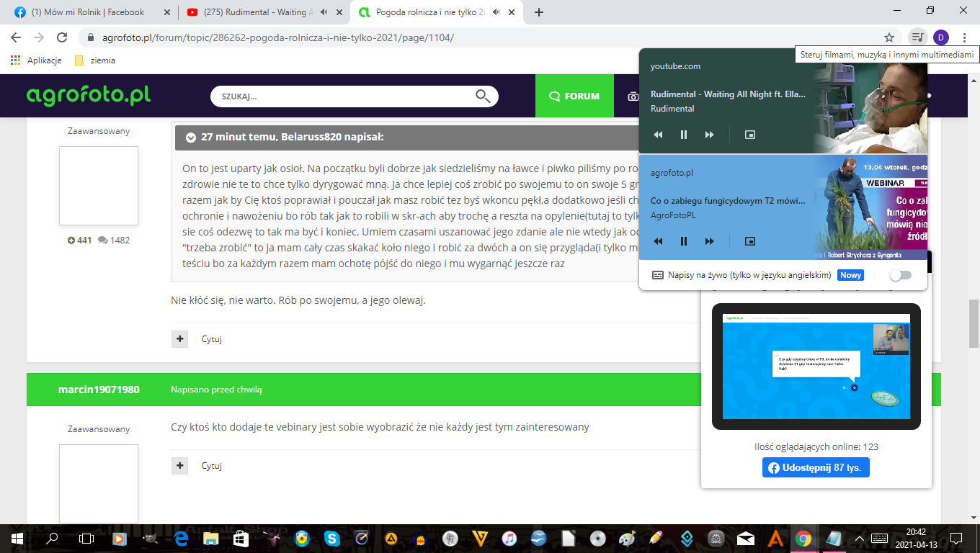Reload the current page
Screen dimensions: 980x553
coord(62,37)
